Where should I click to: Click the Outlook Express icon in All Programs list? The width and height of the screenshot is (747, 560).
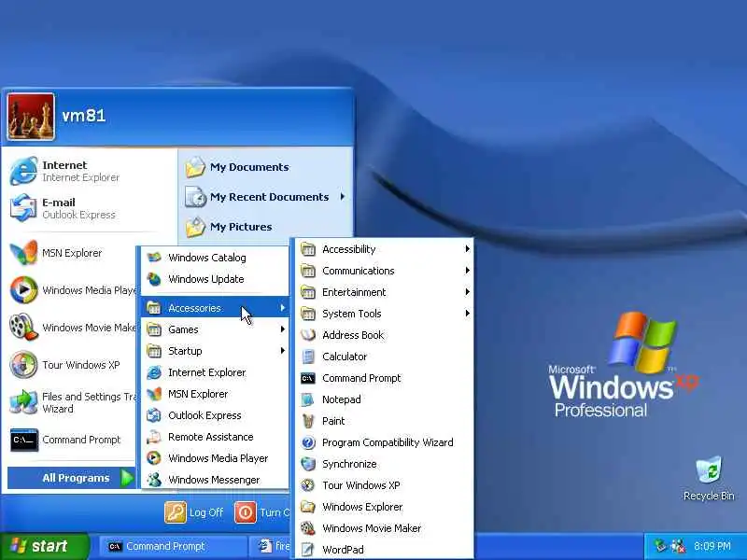point(154,415)
